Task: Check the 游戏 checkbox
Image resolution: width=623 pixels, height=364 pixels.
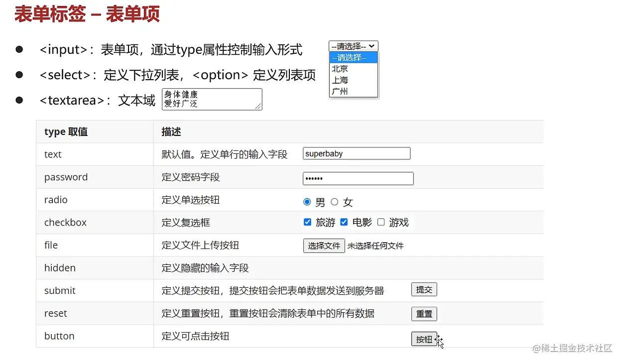Action: coord(381,222)
